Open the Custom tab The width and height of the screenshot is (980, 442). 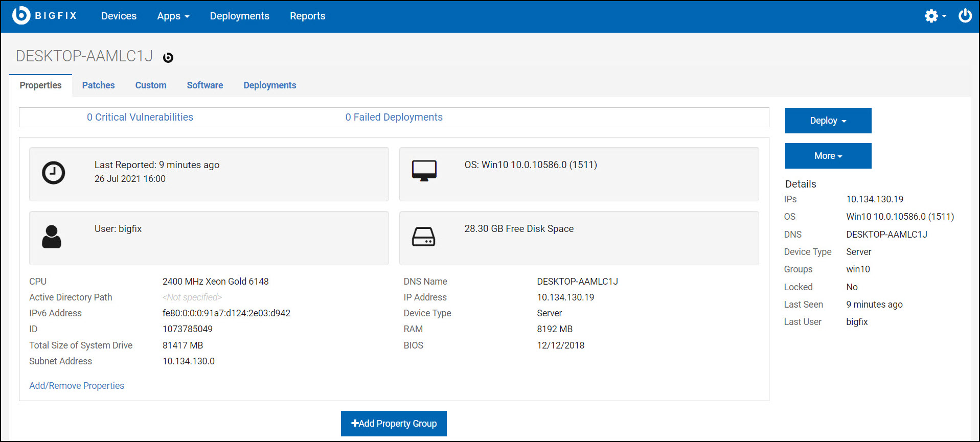tap(151, 85)
